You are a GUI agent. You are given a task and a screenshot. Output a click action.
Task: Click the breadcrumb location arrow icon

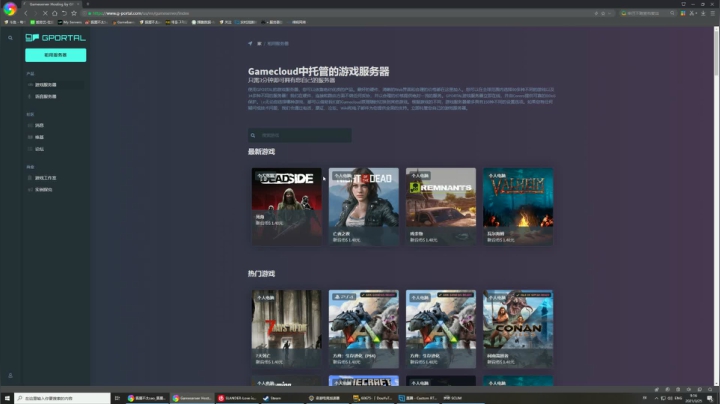(250, 44)
